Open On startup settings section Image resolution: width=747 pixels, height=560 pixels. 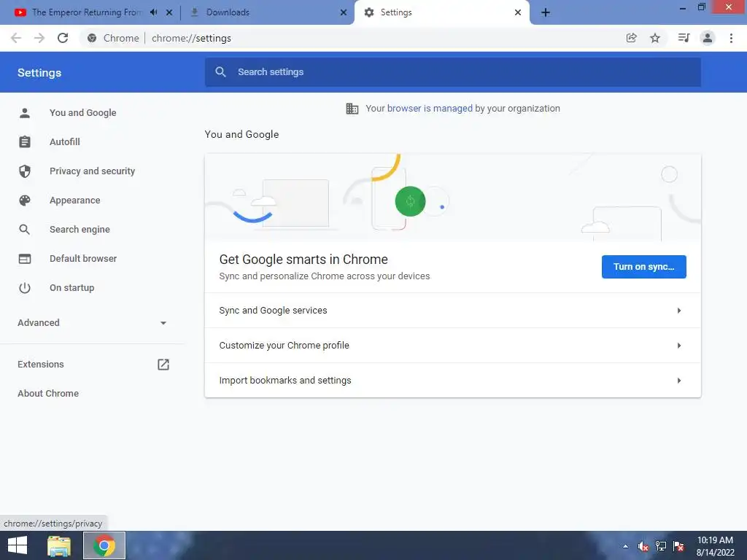click(72, 287)
